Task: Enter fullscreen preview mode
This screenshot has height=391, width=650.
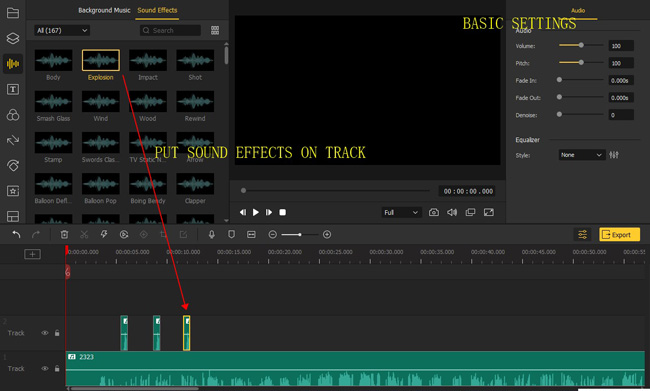Action: tap(489, 212)
